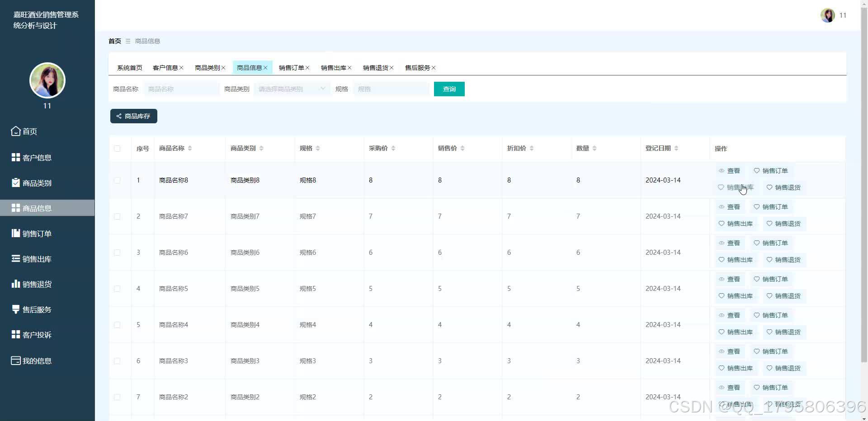This screenshot has height=421, width=868.
Task: Switch to the 售后服务 tab
Action: [418, 68]
